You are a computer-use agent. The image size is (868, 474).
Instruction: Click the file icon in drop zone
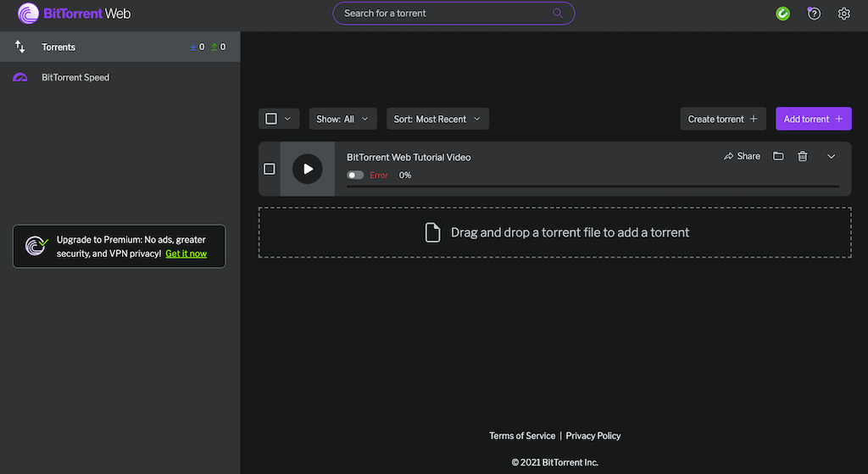tap(432, 232)
